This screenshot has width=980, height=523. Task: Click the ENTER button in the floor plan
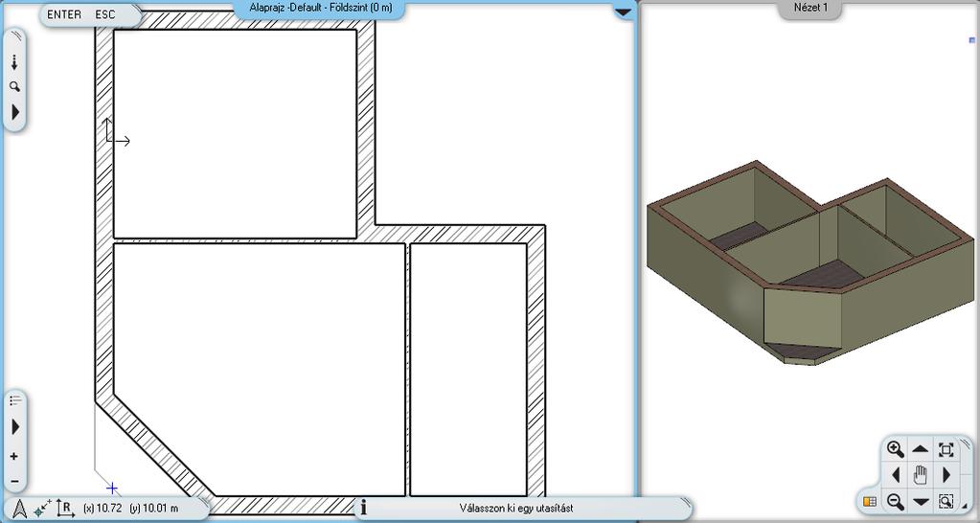pos(64,14)
